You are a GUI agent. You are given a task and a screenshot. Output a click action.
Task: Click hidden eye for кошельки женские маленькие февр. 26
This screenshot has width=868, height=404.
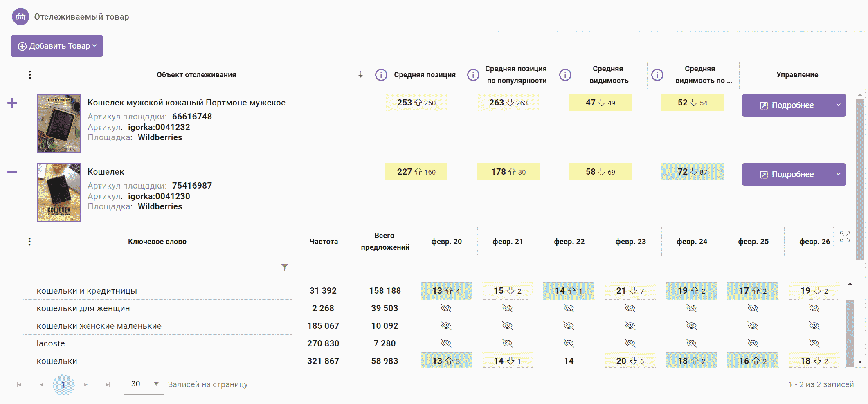(814, 325)
